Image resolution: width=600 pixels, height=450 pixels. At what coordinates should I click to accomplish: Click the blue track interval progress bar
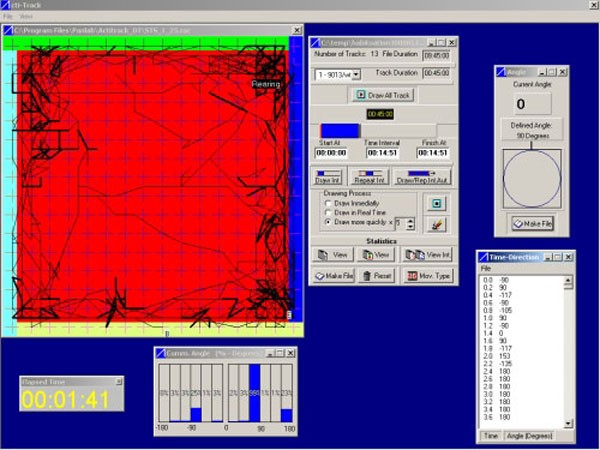(x=340, y=130)
